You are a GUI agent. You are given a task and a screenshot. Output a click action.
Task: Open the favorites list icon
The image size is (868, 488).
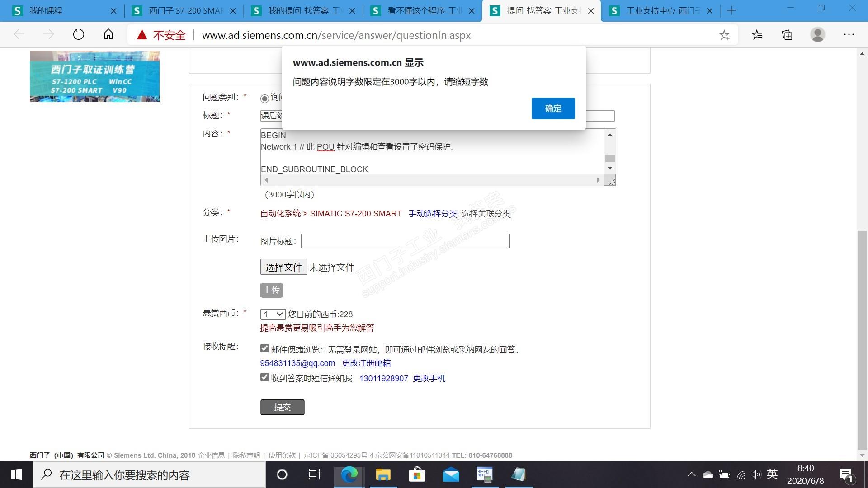point(757,35)
